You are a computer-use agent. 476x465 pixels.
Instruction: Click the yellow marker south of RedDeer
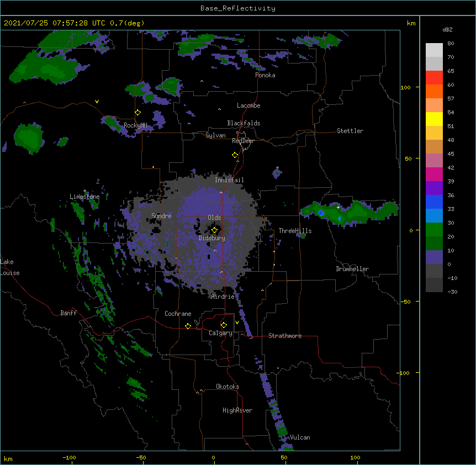pos(235,155)
